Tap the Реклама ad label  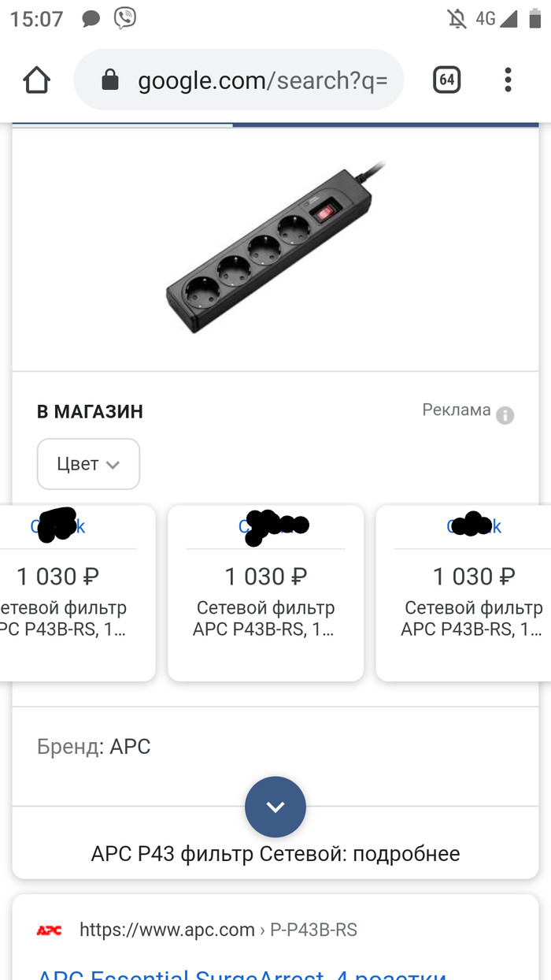pos(456,410)
